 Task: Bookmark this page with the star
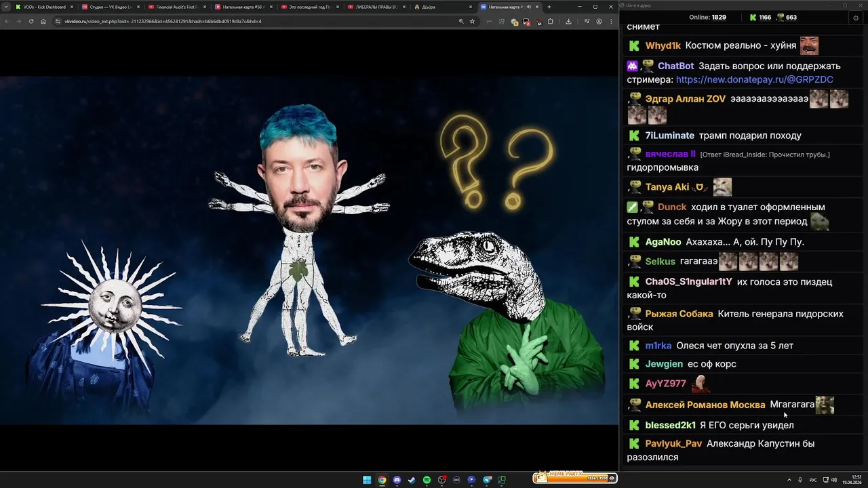tap(472, 21)
